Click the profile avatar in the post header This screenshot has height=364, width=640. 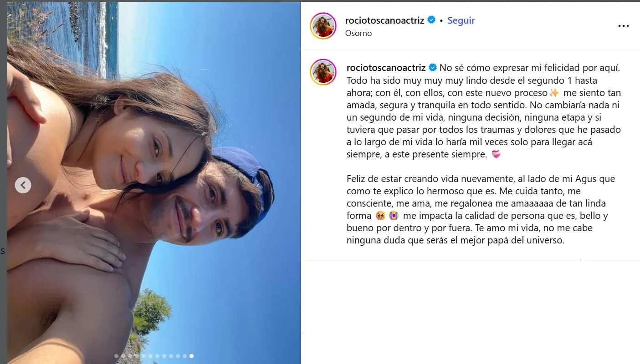coord(323,26)
